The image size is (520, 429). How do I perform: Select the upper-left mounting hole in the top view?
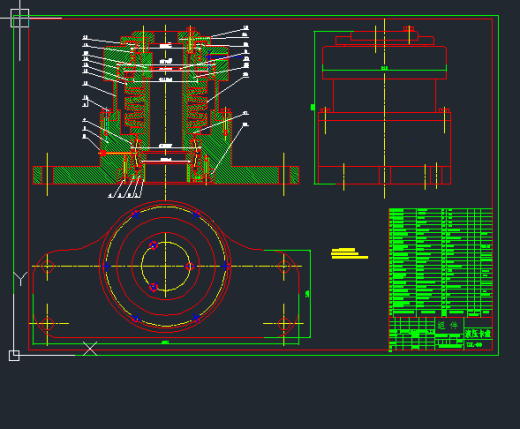47,266
